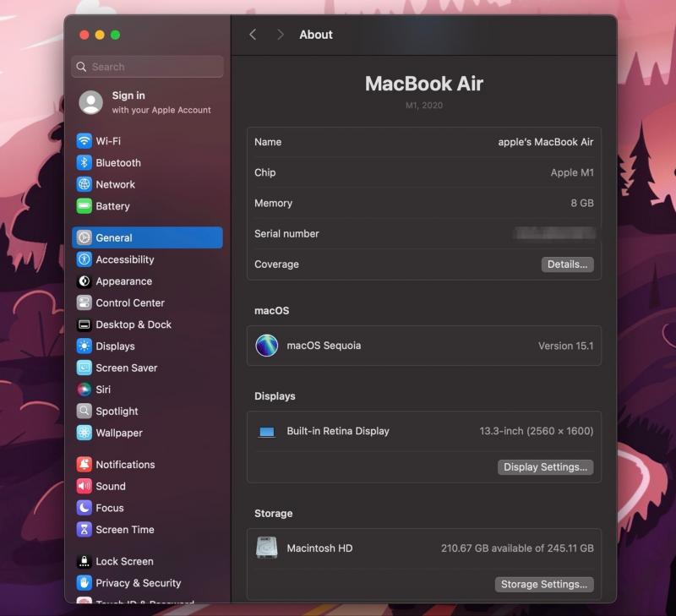676x616 pixels.
Task: Click the Control Center icon
Action: pyautogui.click(x=84, y=303)
